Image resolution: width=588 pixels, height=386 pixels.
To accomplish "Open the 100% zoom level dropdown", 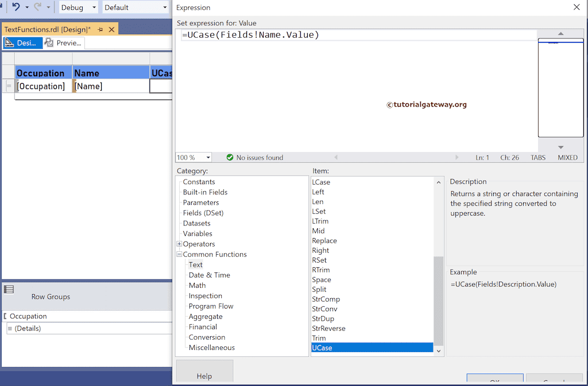I will click(208, 157).
